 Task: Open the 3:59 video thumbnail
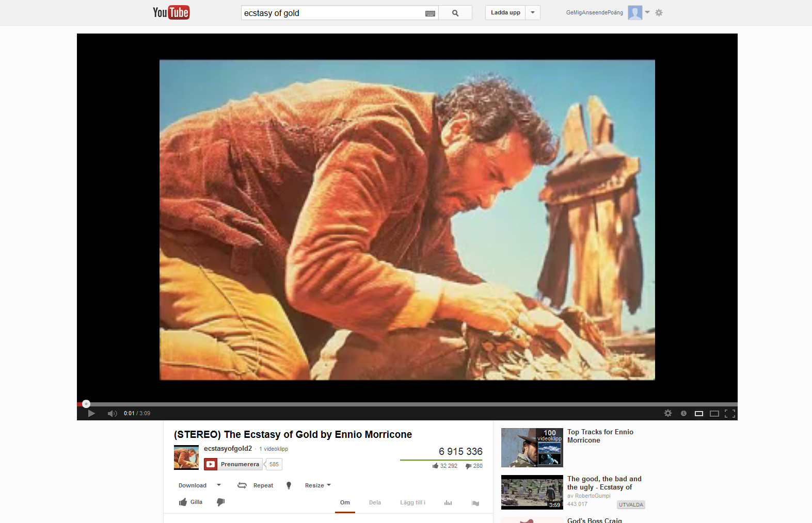coord(532,492)
